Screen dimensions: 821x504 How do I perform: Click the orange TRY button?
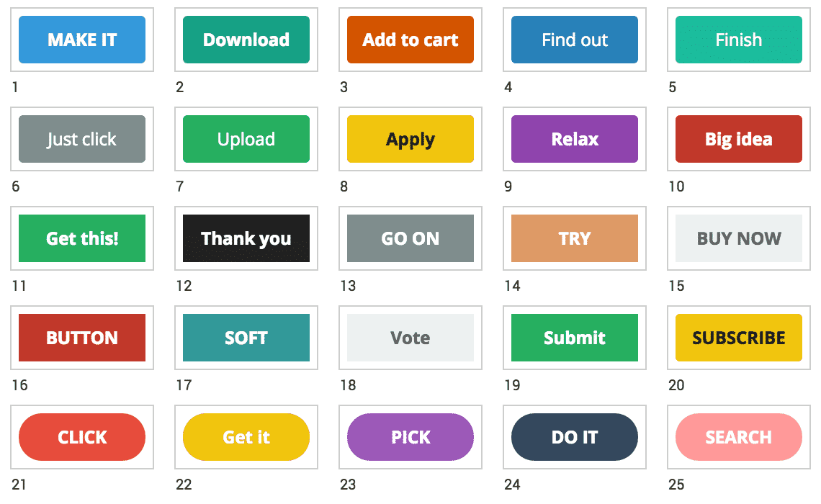pos(574,238)
